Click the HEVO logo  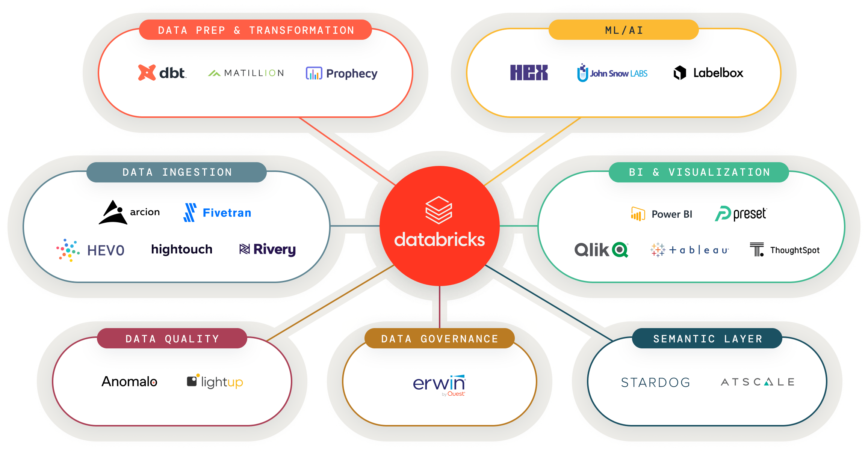(90, 250)
